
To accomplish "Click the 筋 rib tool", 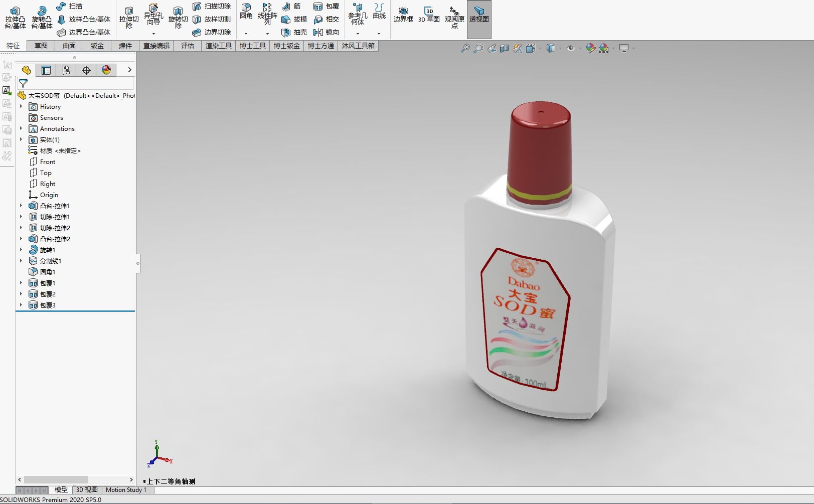I will [291, 6].
